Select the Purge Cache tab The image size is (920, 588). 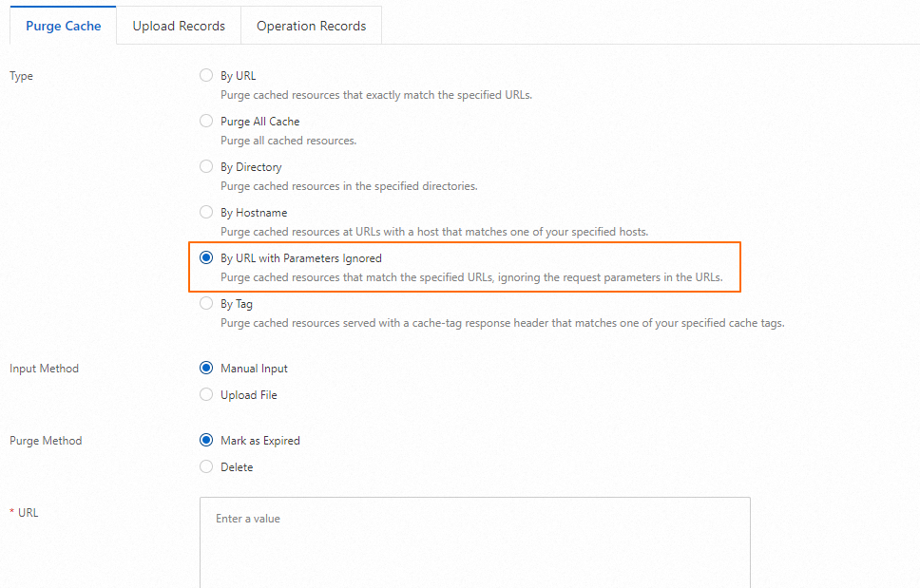(x=64, y=26)
